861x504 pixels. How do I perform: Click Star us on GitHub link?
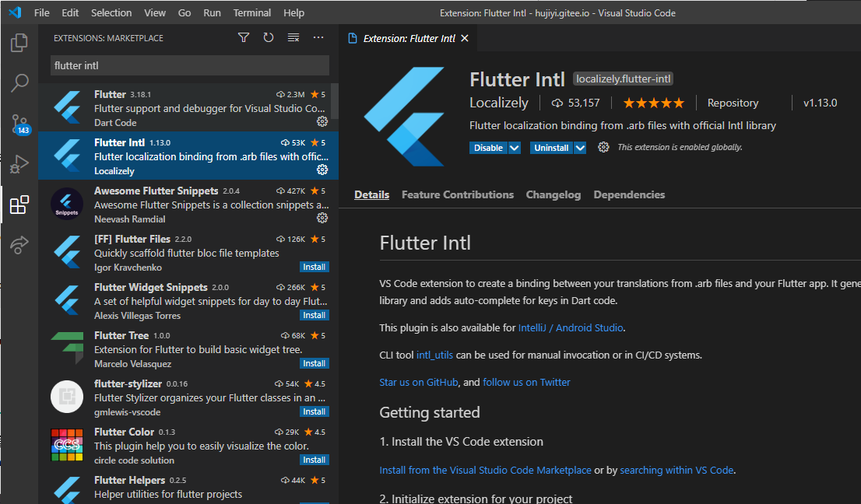click(418, 382)
